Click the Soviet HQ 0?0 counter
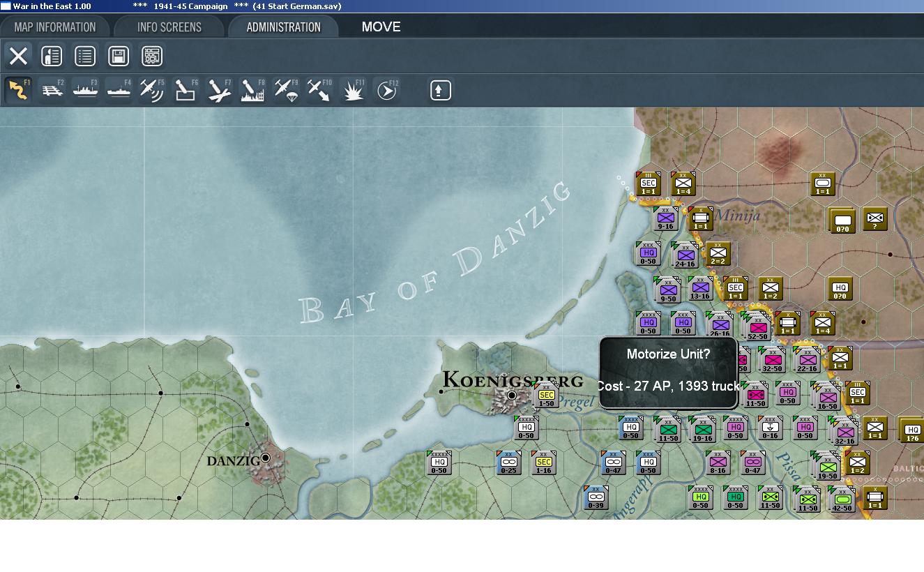This screenshot has width=924, height=572. pyautogui.click(x=840, y=289)
